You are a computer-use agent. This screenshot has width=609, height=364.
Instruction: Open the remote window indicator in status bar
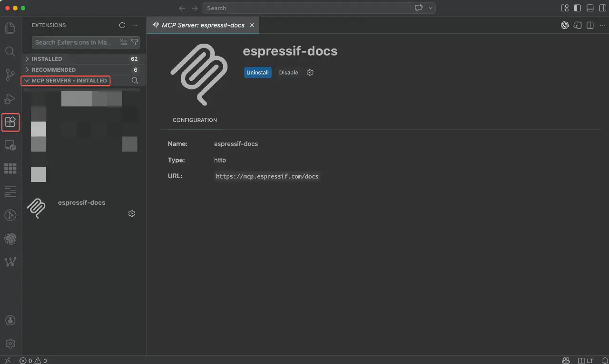(7, 360)
